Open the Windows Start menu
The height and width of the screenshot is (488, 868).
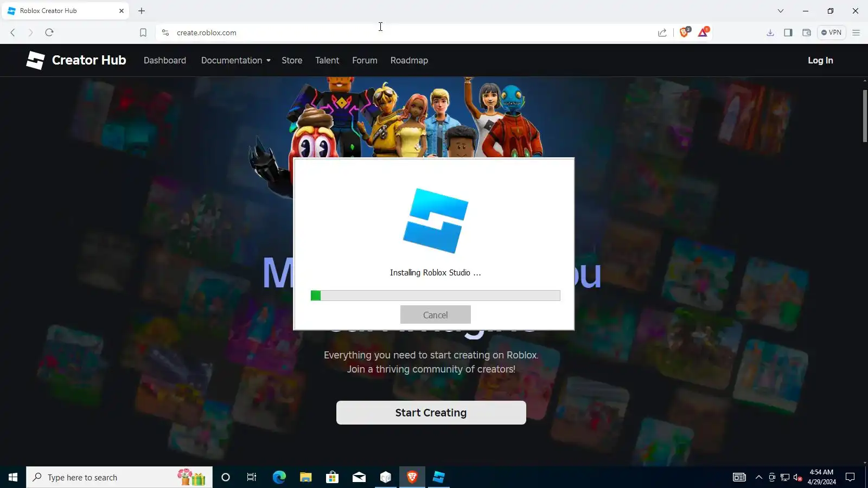13,477
